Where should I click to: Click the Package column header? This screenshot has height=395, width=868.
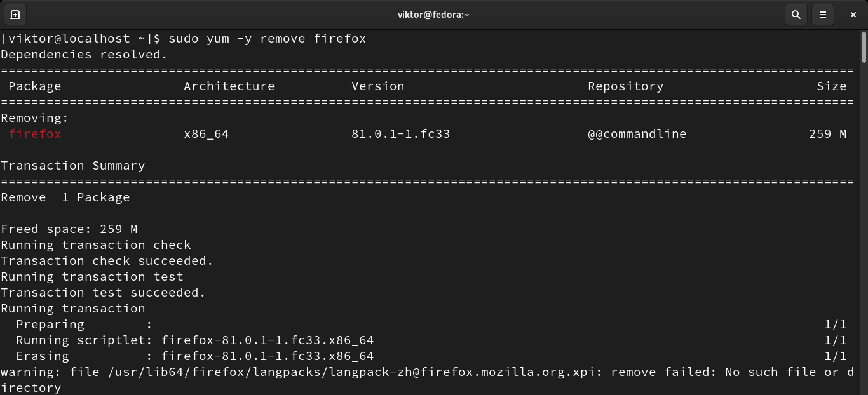click(35, 86)
